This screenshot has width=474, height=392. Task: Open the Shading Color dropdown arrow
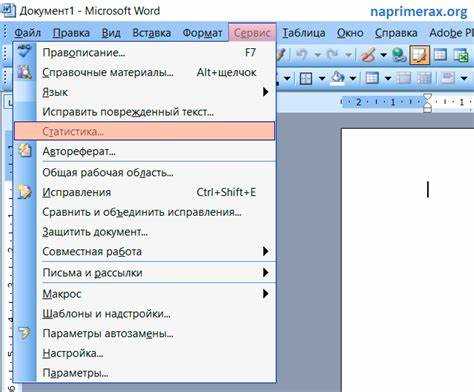pyautogui.click(x=353, y=79)
